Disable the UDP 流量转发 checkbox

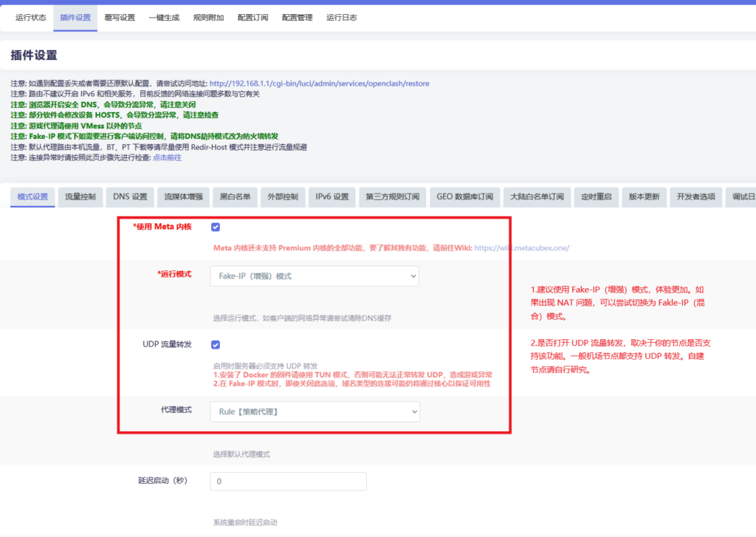[216, 344]
